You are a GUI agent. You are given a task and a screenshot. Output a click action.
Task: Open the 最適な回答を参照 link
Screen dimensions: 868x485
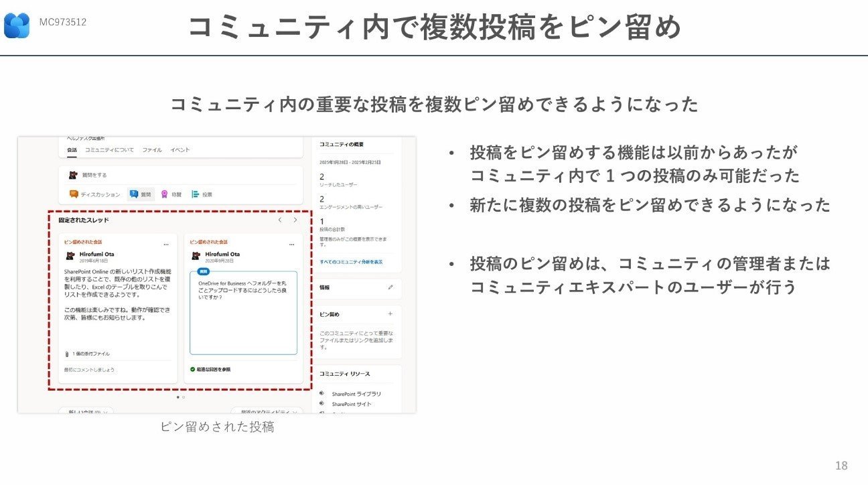tap(210, 369)
